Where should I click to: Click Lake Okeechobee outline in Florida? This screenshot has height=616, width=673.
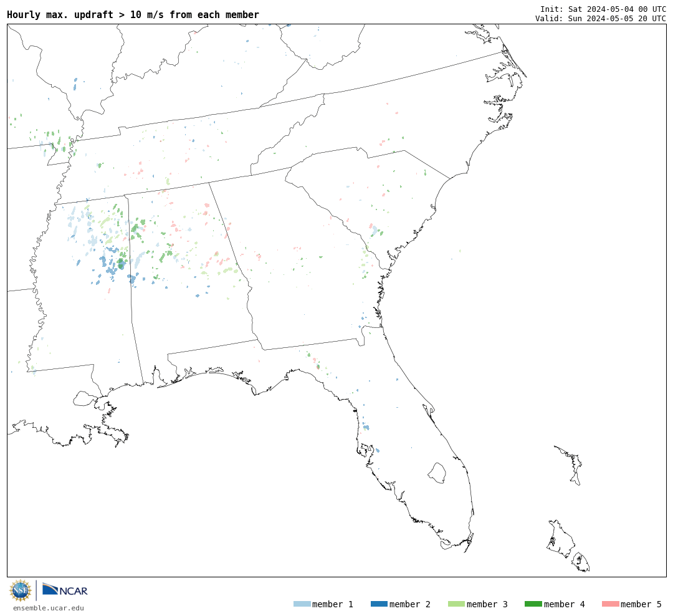[437, 473]
